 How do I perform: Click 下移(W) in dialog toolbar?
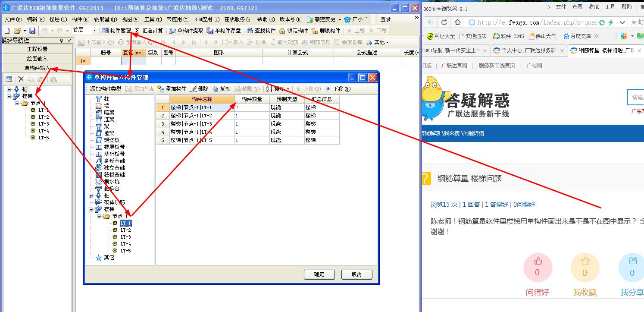coord(338,89)
